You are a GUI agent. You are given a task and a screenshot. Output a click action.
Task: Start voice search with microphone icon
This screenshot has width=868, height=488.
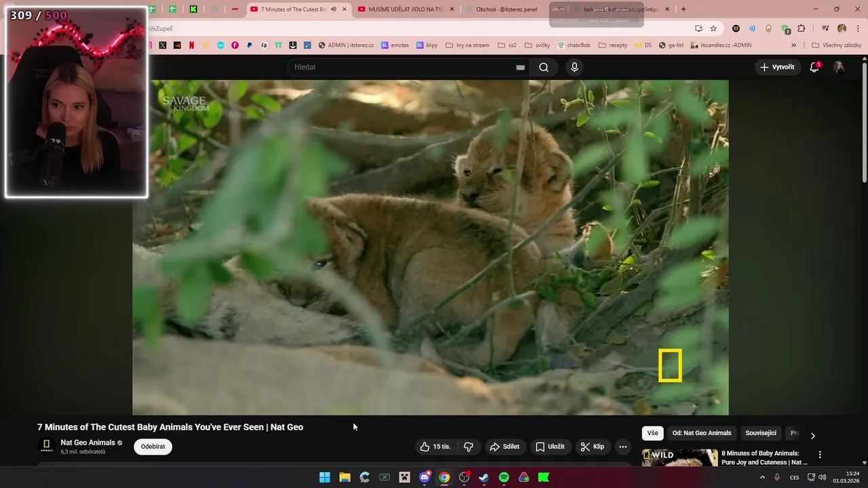coord(574,67)
